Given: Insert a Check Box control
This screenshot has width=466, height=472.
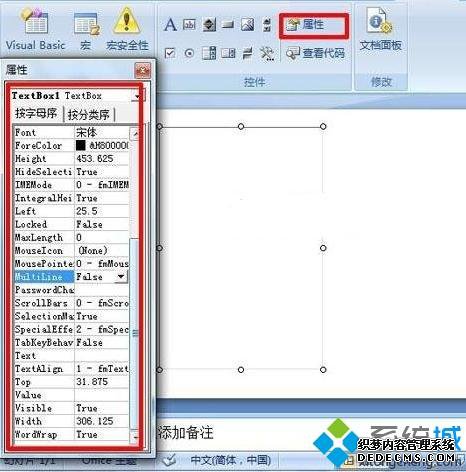Looking at the screenshot, I should pos(170,53).
